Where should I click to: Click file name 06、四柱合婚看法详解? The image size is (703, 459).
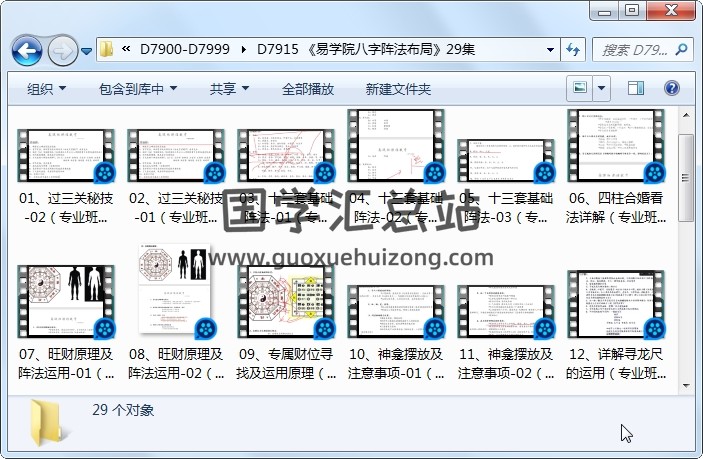pos(616,208)
